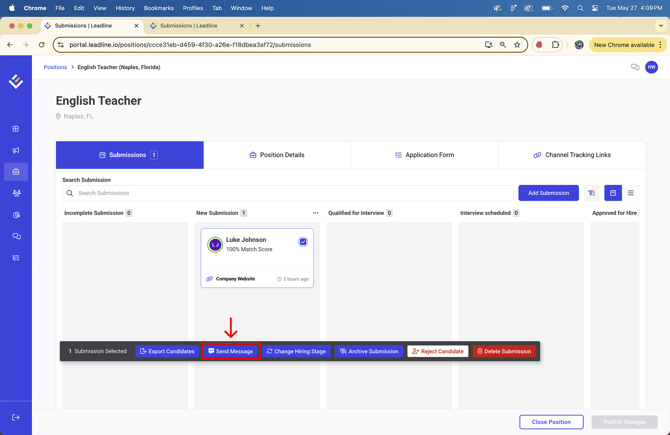Open the HW user avatar menu
The image size is (670, 435).
[x=651, y=67]
